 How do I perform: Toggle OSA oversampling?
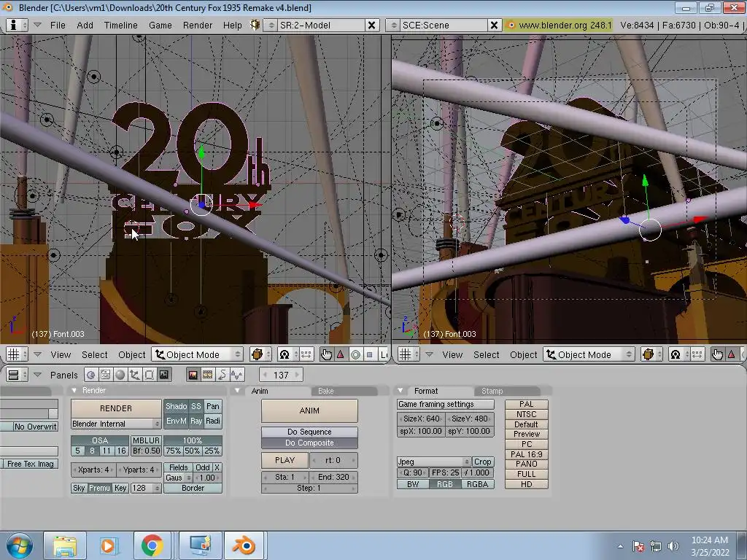coord(100,440)
